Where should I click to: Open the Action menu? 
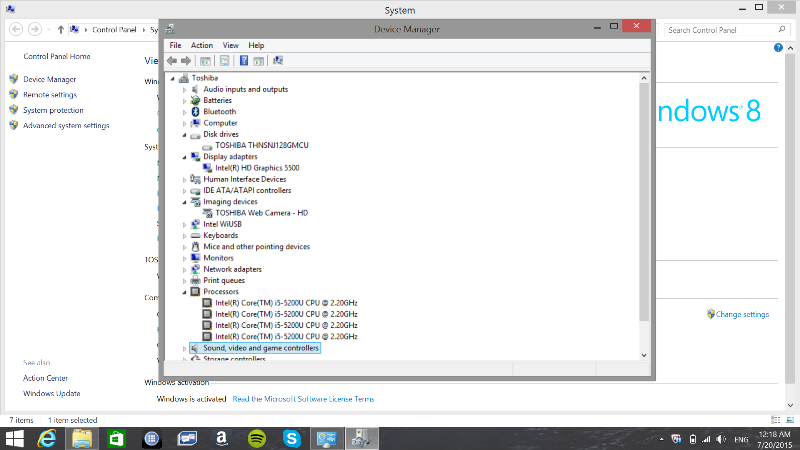point(202,45)
